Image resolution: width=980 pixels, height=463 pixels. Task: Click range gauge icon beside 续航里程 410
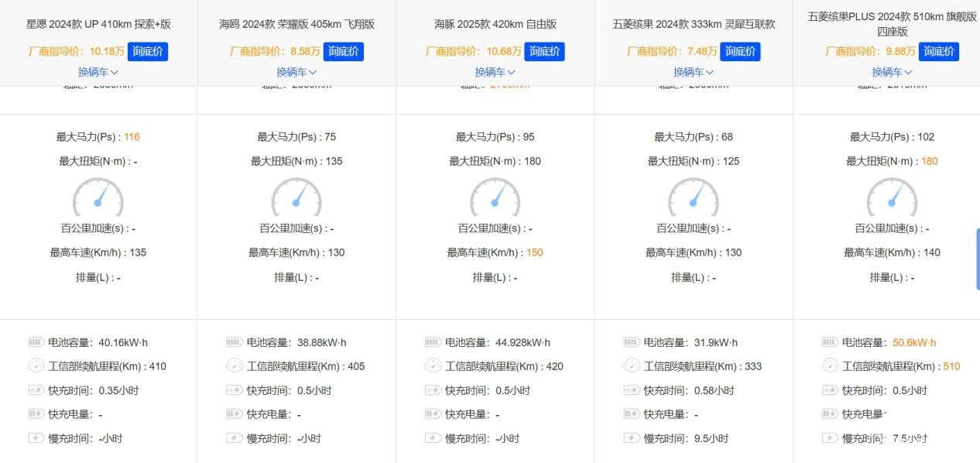point(36,366)
